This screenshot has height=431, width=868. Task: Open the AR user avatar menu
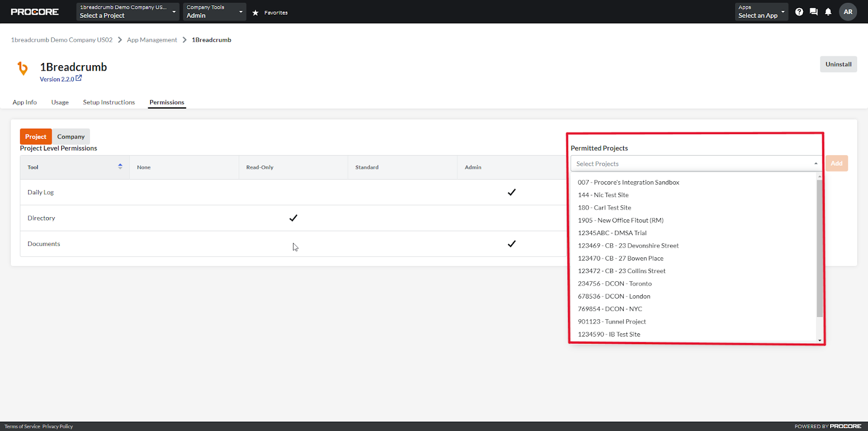click(x=848, y=12)
